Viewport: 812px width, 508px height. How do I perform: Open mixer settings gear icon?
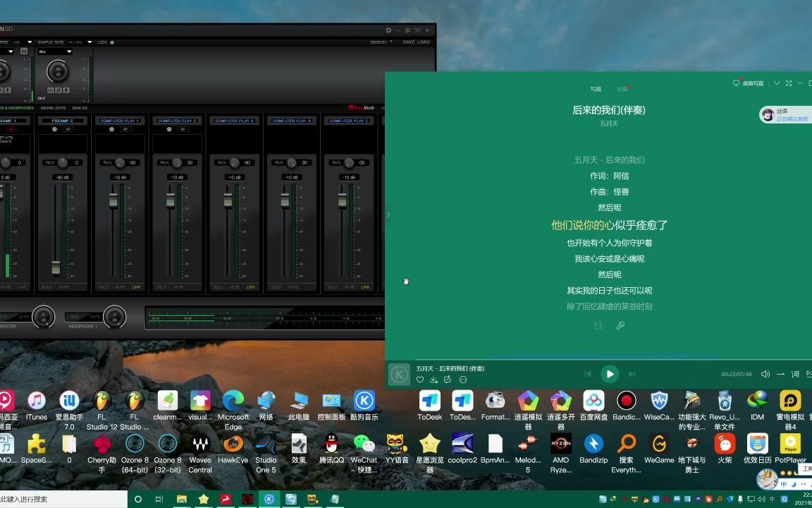389,30
